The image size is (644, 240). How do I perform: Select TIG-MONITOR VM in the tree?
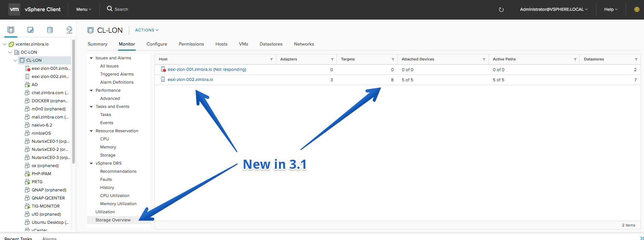pyautogui.click(x=46, y=206)
